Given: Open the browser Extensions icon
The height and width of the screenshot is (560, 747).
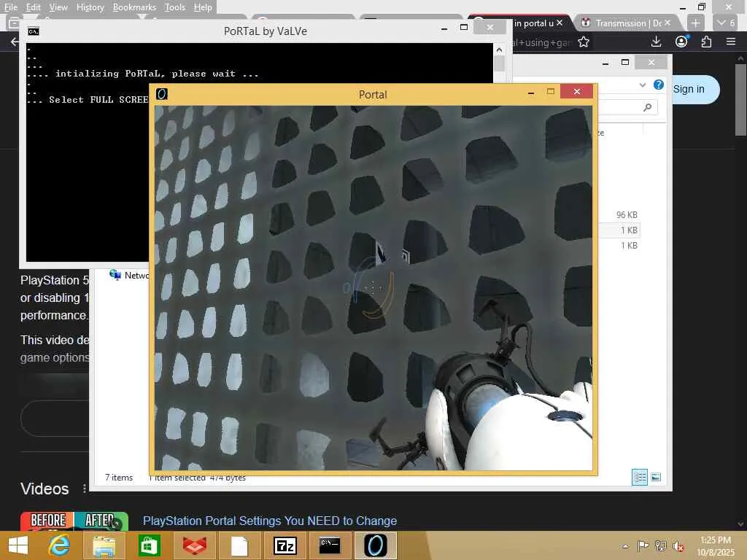Looking at the screenshot, I should tap(706, 42).
